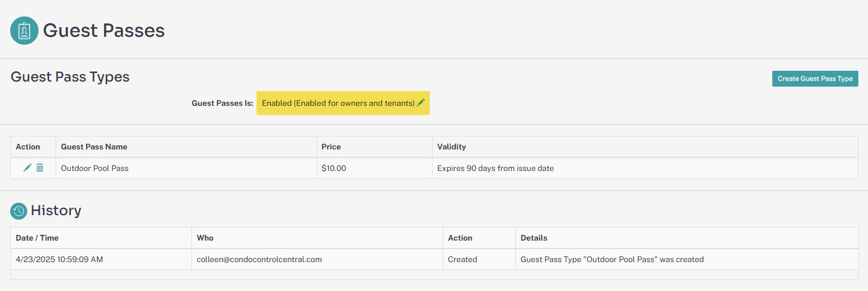
Task: Delete the Outdoor Pool Pass trash icon
Action: 40,168
